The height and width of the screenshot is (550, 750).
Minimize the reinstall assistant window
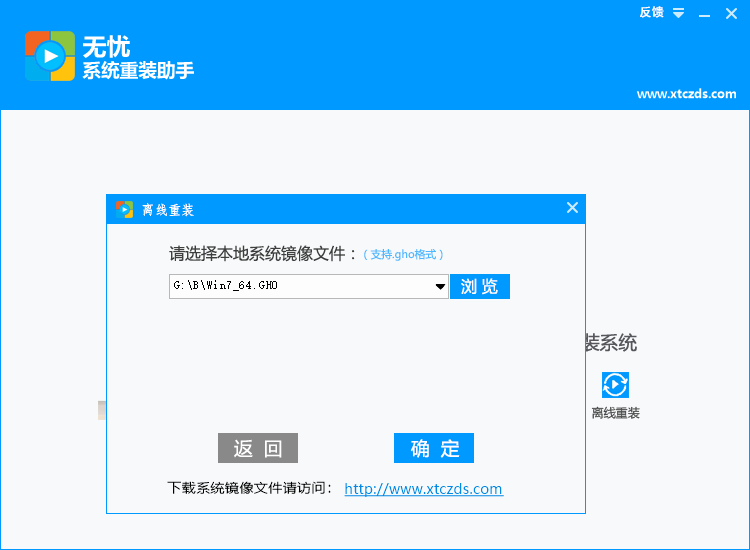pos(706,14)
